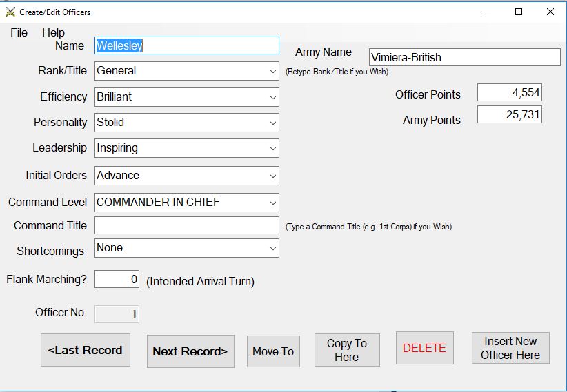567x392 pixels.
Task: Click the empty Command Title field
Action: [x=186, y=225]
